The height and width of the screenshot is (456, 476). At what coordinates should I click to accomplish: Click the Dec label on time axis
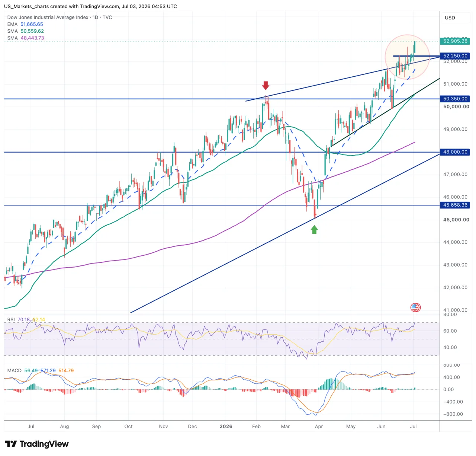coord(192,426)
